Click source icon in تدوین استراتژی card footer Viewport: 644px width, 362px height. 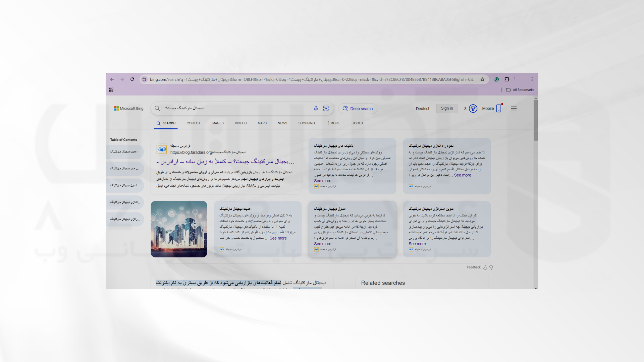pos(411,249)
